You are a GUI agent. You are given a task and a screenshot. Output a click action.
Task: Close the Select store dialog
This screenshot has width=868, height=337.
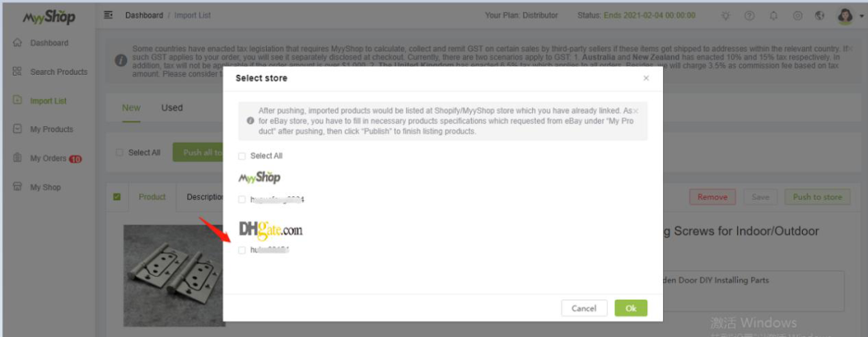(646, 78)
